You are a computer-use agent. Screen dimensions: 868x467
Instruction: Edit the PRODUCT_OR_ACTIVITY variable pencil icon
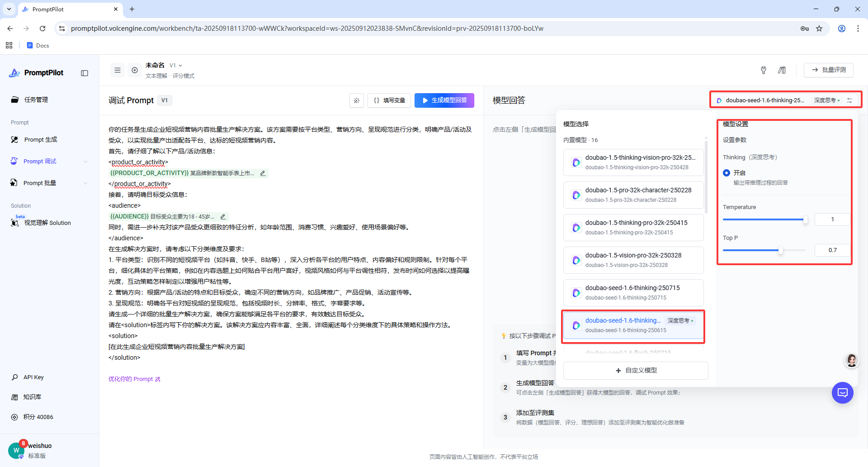click(263, 173)
